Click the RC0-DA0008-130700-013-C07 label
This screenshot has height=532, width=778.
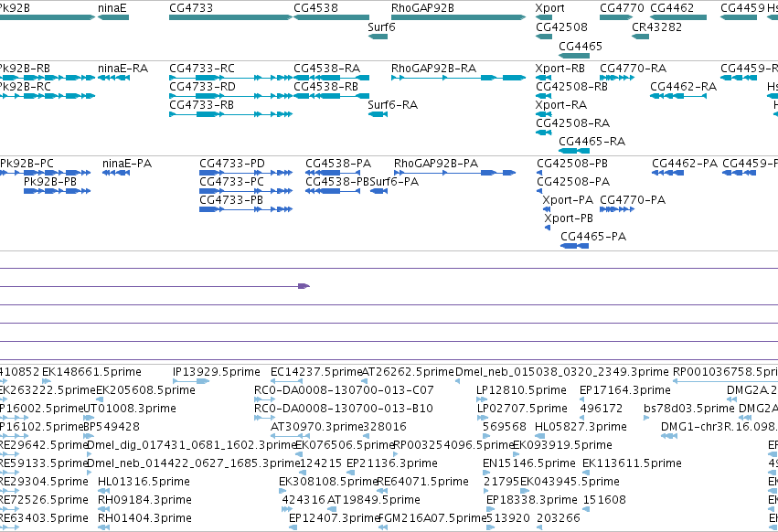coord(344,390)
